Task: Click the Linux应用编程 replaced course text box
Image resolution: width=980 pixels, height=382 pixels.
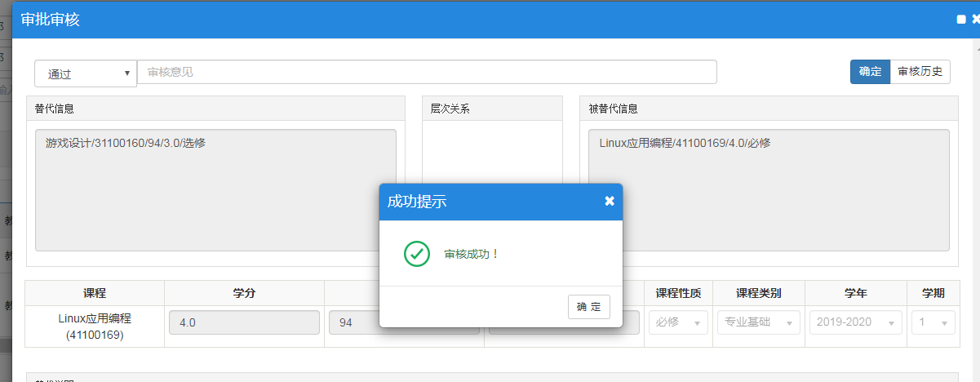Action: [x=768, y=189]
